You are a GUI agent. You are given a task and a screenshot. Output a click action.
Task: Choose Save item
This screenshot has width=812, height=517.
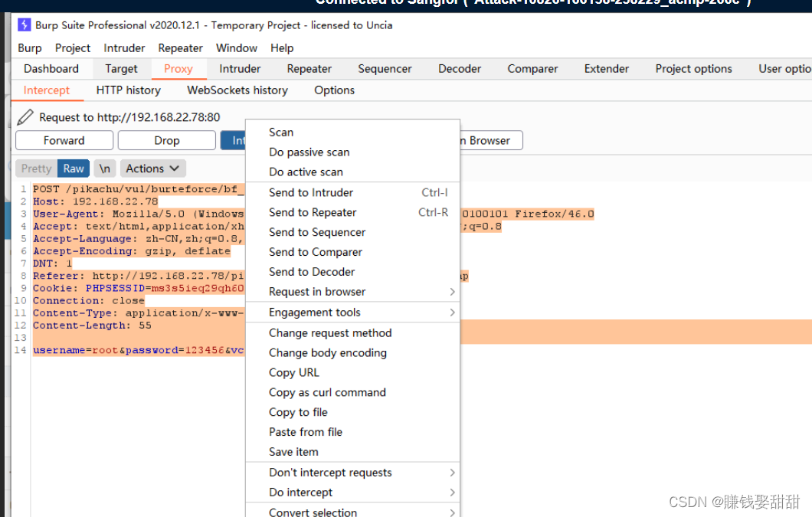point(352,452)
